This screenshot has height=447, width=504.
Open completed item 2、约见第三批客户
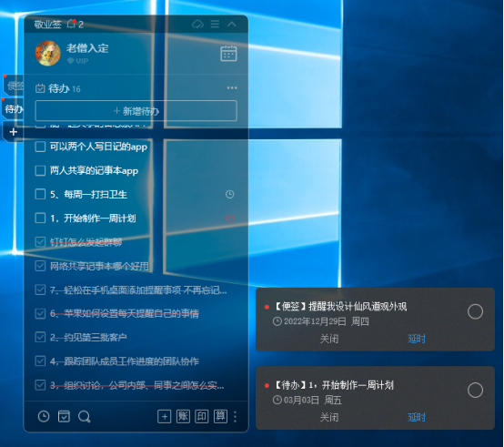pos(88,337)
